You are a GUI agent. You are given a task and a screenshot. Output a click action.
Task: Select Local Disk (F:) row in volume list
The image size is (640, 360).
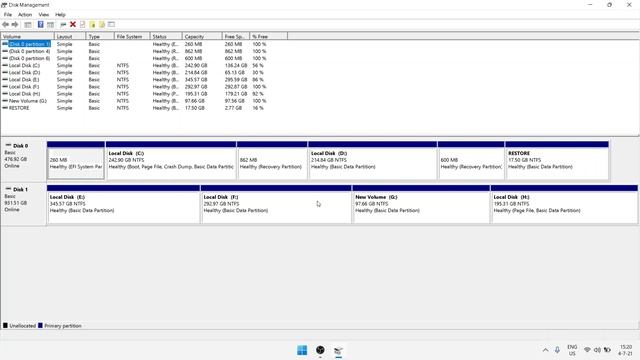pos(135,87)
